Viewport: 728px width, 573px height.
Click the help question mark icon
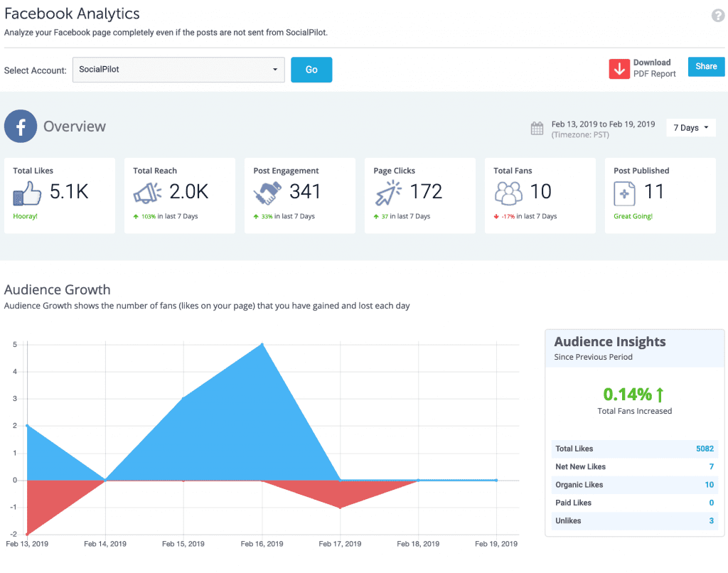[x=718, y=16]
